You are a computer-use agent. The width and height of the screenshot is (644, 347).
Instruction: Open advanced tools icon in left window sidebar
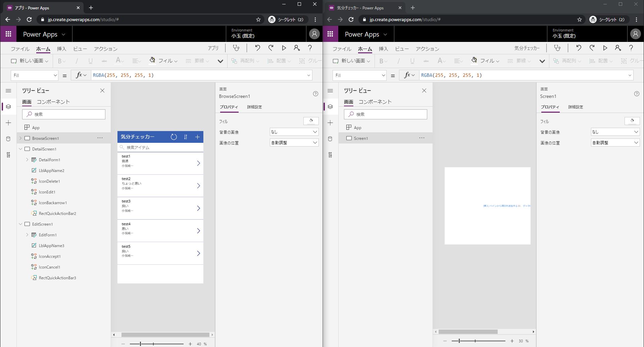click(x=8, y=155)
